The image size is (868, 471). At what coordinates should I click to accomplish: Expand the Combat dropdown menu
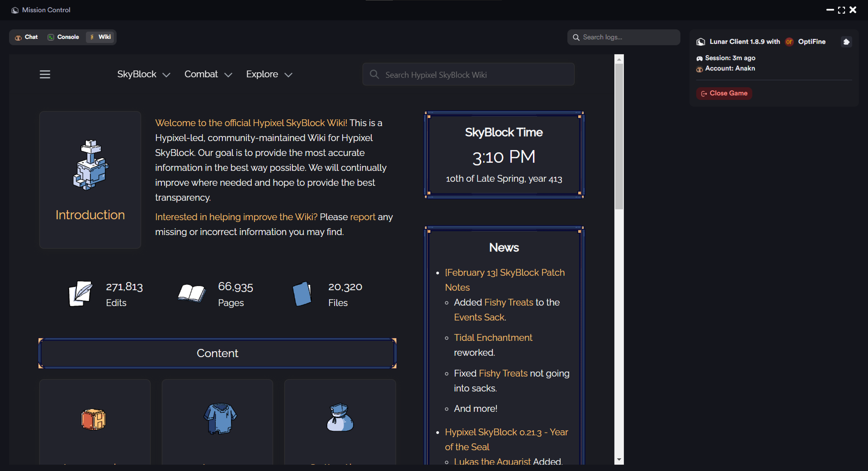pos(208,74)
